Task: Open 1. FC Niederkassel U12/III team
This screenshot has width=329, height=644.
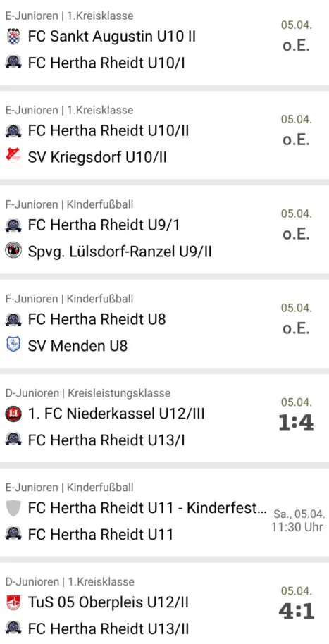Action: (116, 414)
